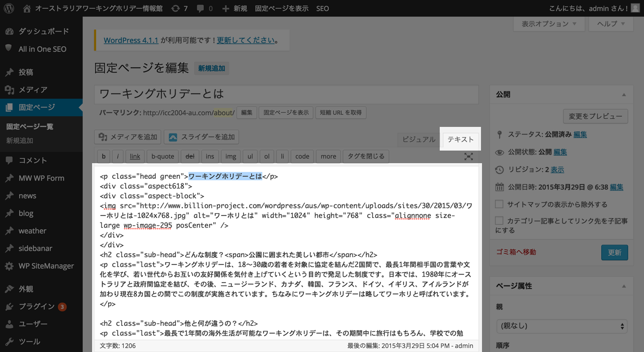Click the li quicktag button

pos(282,156)
